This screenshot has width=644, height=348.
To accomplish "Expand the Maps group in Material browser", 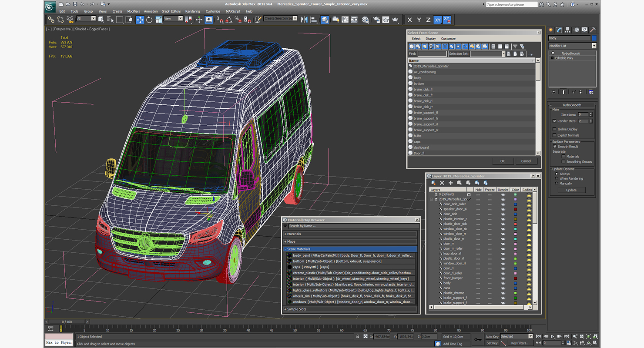I will pos(350,241).
